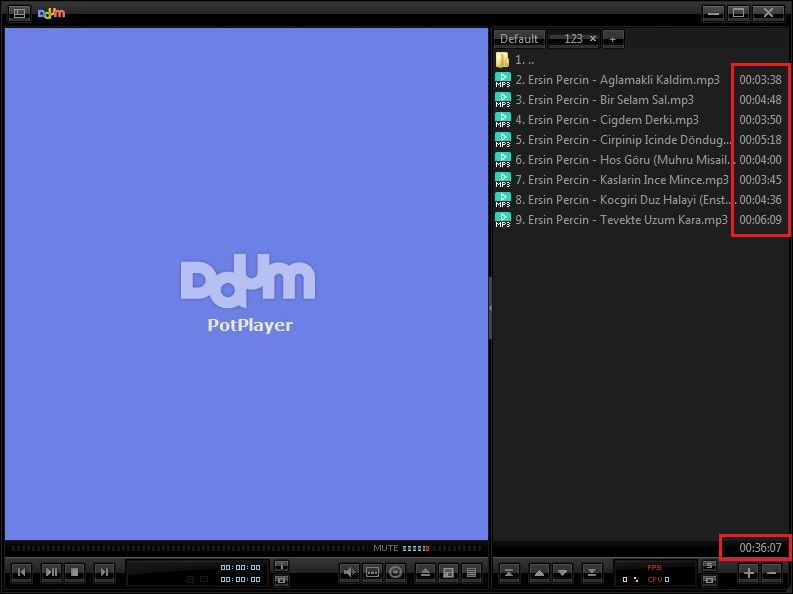The image size is (793, 594).
Task: Click the speaker mute icon
Action: tap(349, 572)
